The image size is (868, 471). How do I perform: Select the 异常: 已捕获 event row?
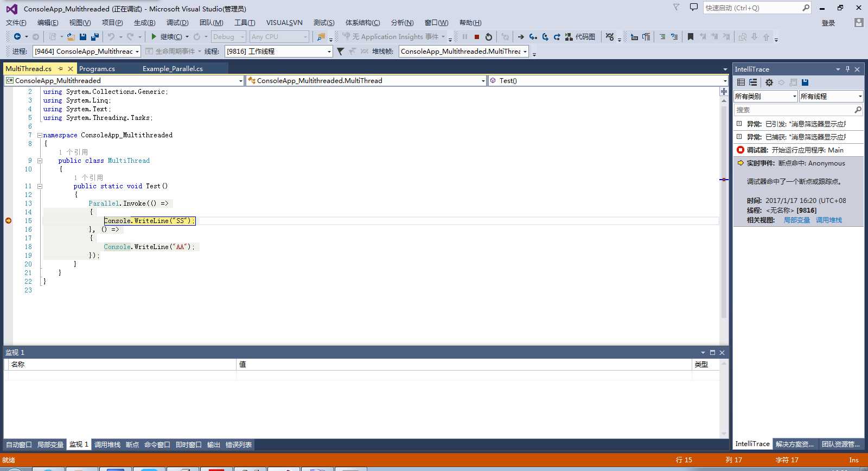(799, 137)
